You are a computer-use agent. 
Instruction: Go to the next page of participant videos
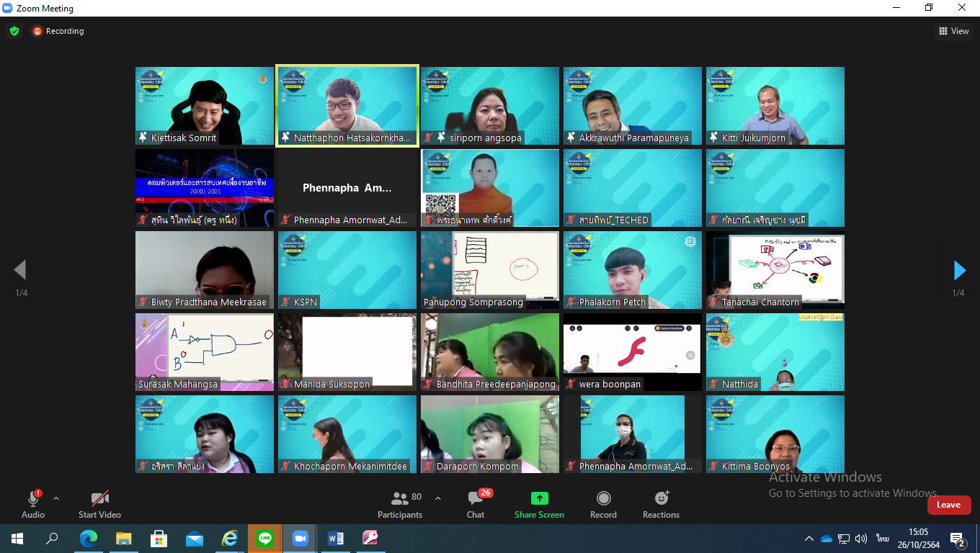[x=959, y=270]
